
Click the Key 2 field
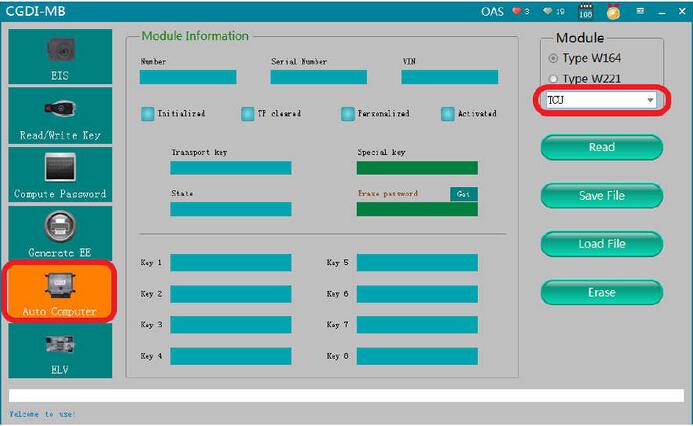231,294
